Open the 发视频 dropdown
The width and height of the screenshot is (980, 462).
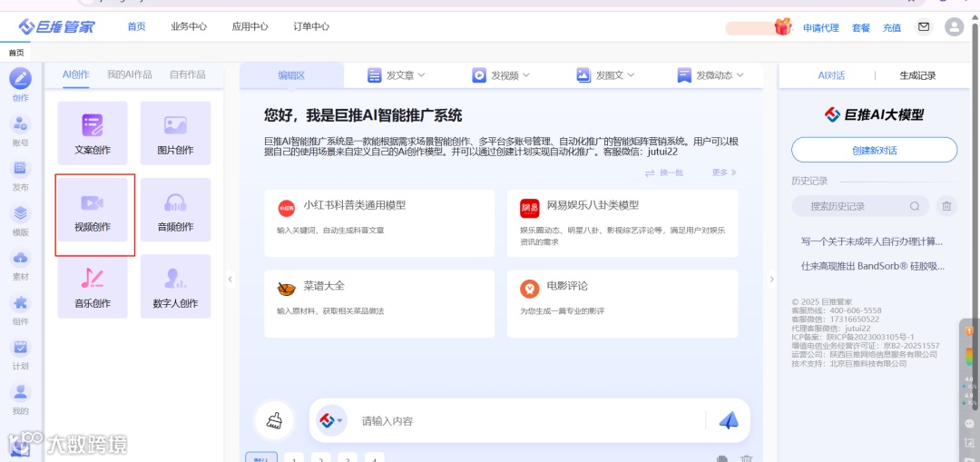point(501,75)
